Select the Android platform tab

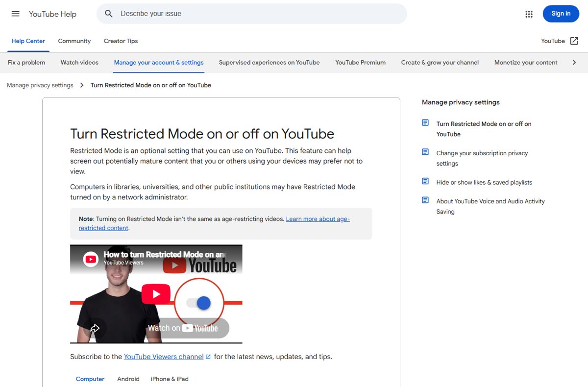[x=128, y=379]
